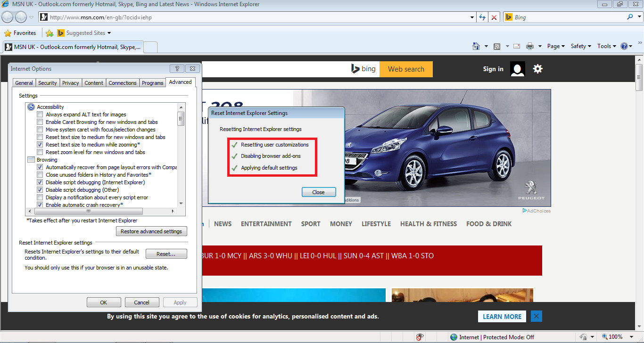Viewport: 644px width, 343px height.
Task: Click the Web search button
Action: click(406, 69)
